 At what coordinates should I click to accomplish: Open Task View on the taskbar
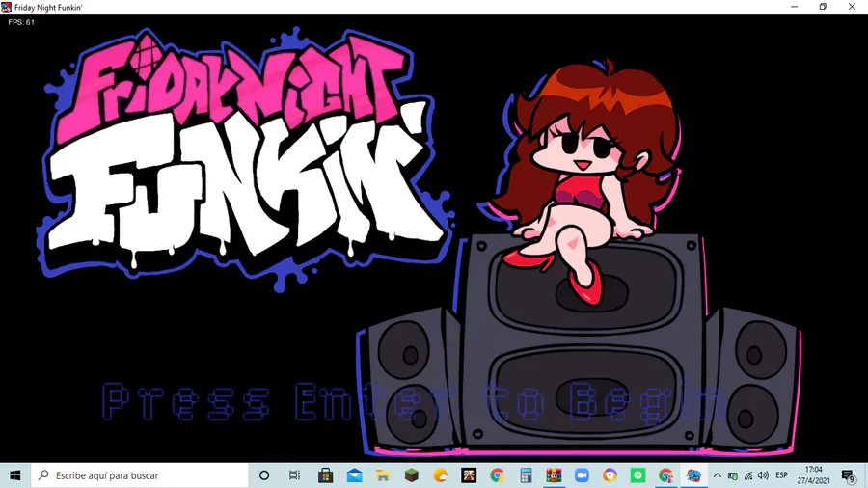click(x=294, y=475)
